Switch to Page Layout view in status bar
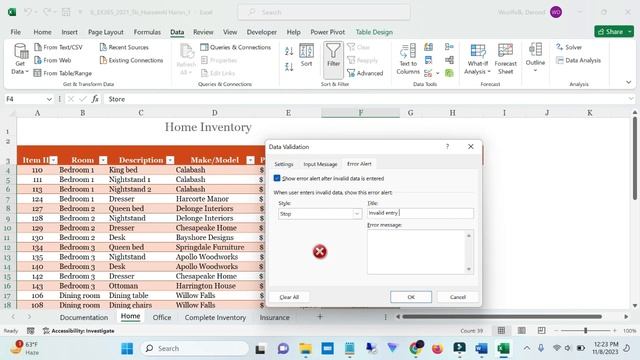Image resolution: width=640 pixels, height=360 pixels. point(521,331)
